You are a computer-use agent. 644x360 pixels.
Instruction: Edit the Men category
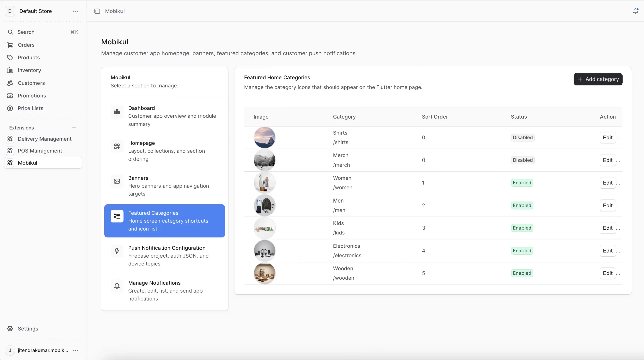click(x=608, y=206)
